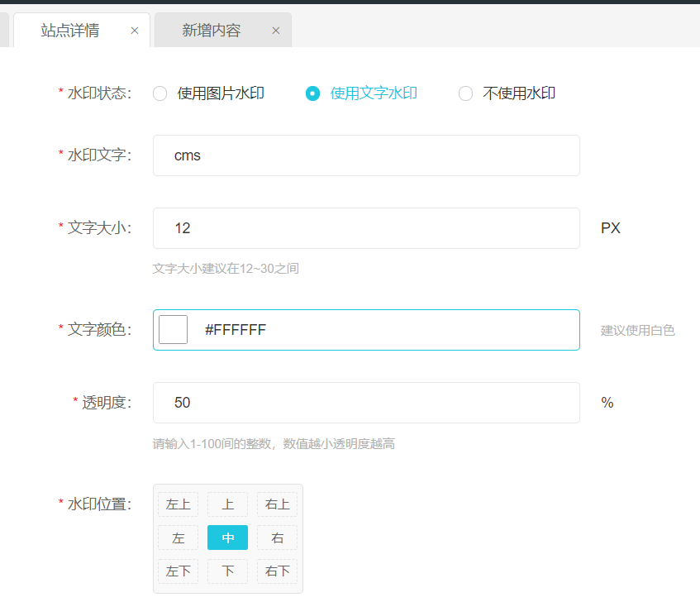Select the 站点详情 tab
Image resolution: width=700 pixels, height=602 pixels.
tap(70, 31)
